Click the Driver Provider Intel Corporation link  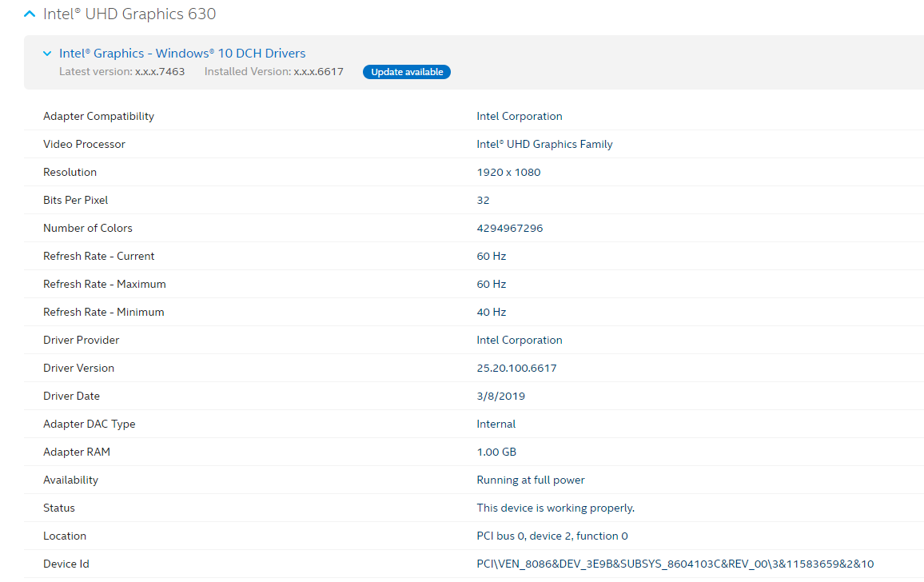tap(520, 340)
